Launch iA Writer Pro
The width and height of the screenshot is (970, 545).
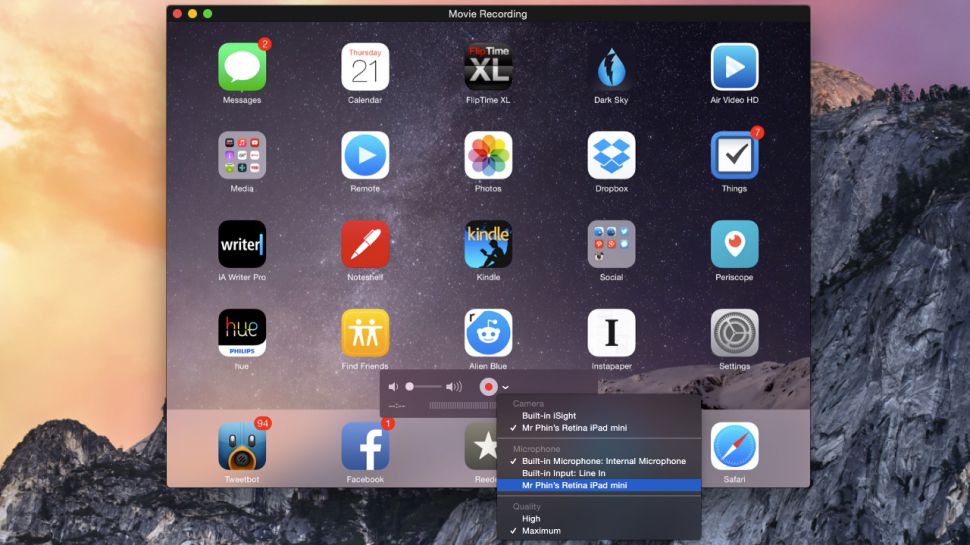click(x=242, y=244)
